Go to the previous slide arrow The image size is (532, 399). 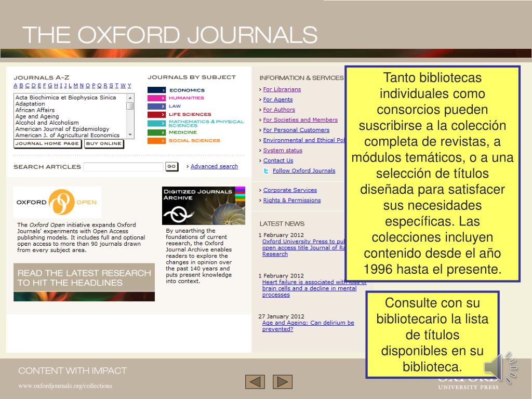255,382
